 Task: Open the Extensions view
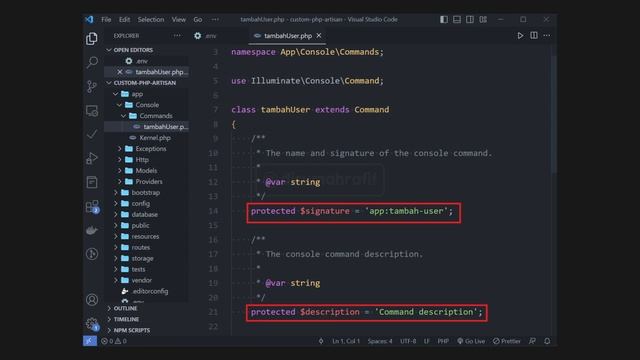92,207
